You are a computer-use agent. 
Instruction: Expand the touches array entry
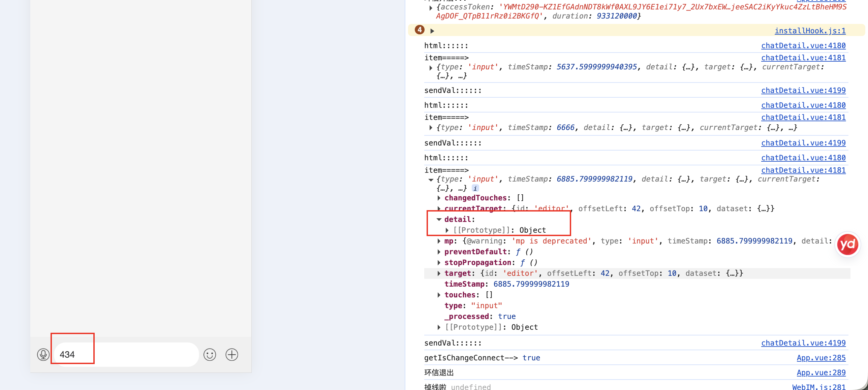pyautogui.click(x=439, y=295)
